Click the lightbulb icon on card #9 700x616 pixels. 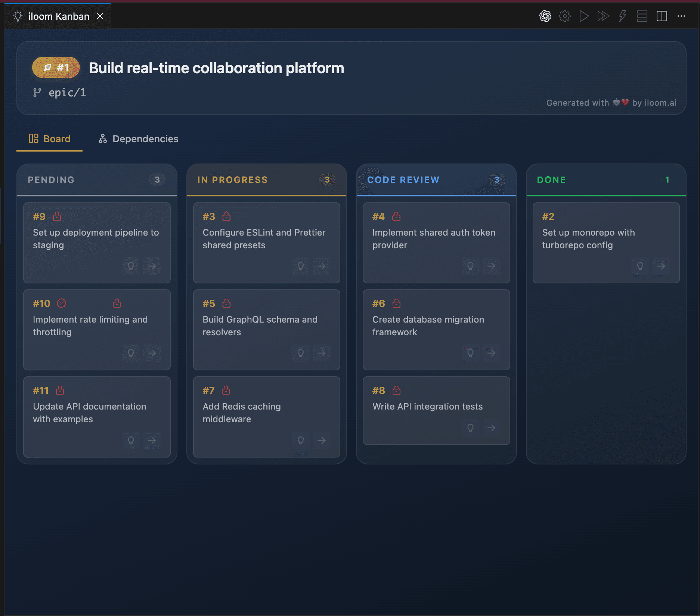[131, 266]
